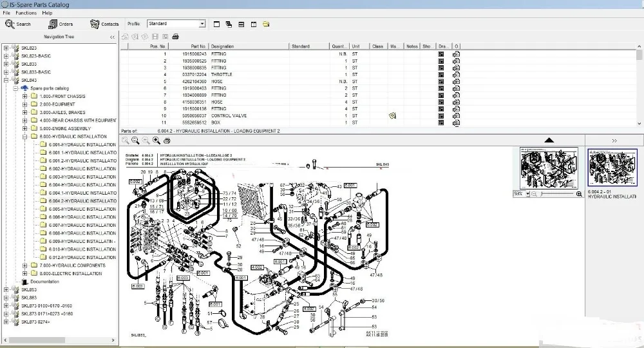The image size is (644, 348).
Task: Collapse the Navigation Tree panel
Action: (x=113, y=37)
